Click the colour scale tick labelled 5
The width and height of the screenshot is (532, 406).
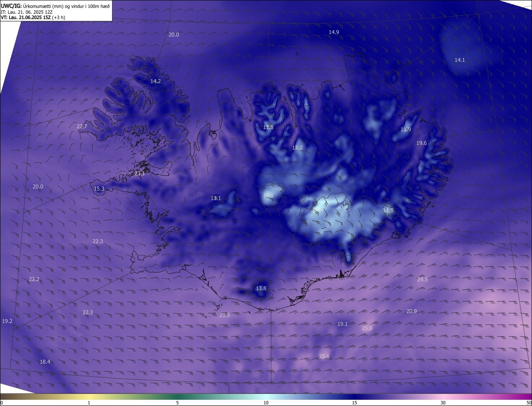(177, 403)
